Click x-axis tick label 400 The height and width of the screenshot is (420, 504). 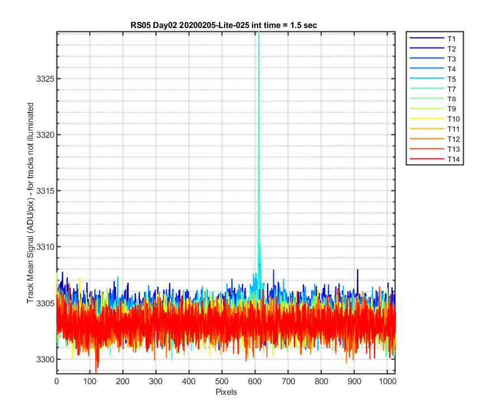189,381
